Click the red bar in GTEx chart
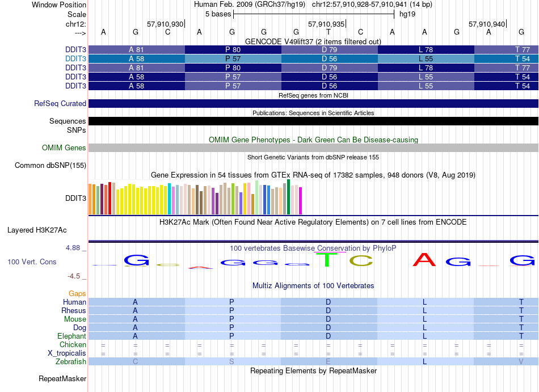The image size is (539, 392). click(110, 199)
